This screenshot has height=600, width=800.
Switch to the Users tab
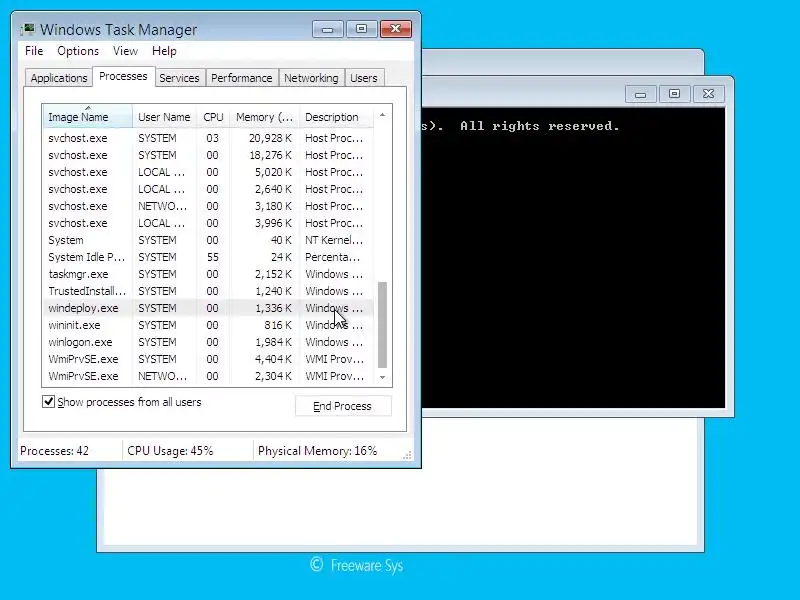pyautogui.click(x=364, y=78)
